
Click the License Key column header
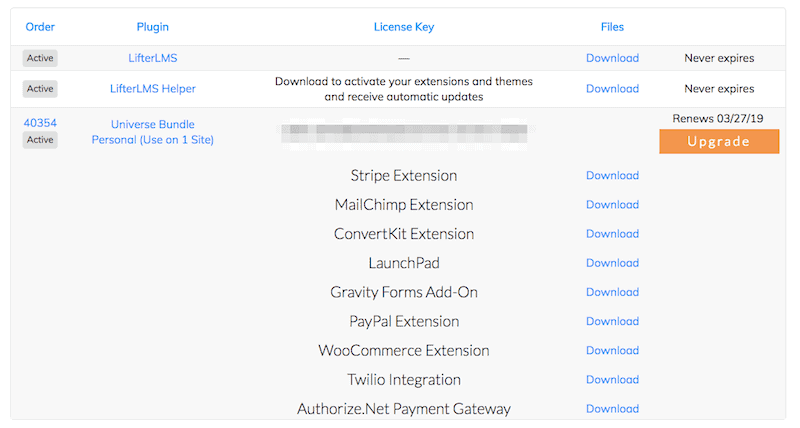tap(404, 27)
